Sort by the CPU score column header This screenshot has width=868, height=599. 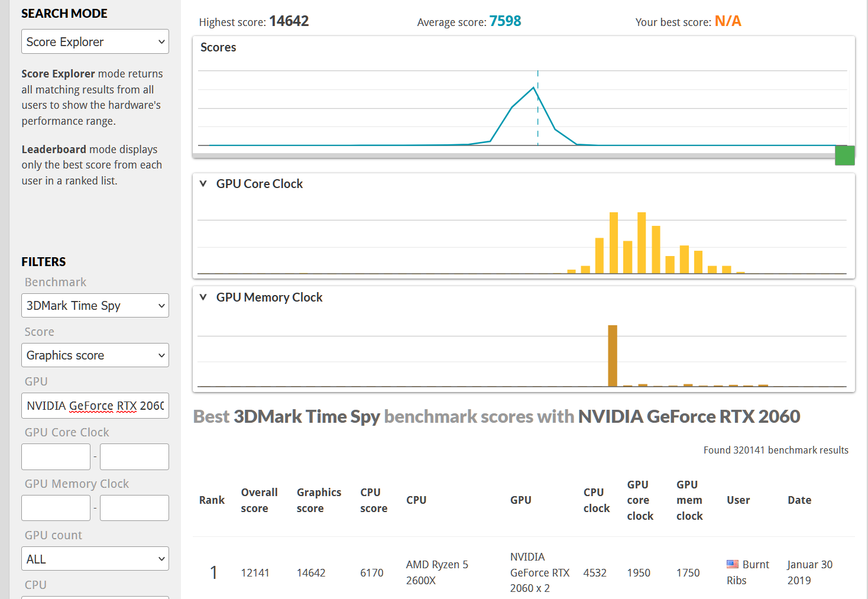374,500
